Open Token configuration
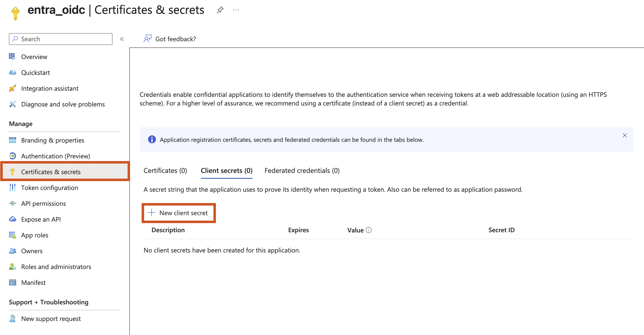 [x=50, y=188]
